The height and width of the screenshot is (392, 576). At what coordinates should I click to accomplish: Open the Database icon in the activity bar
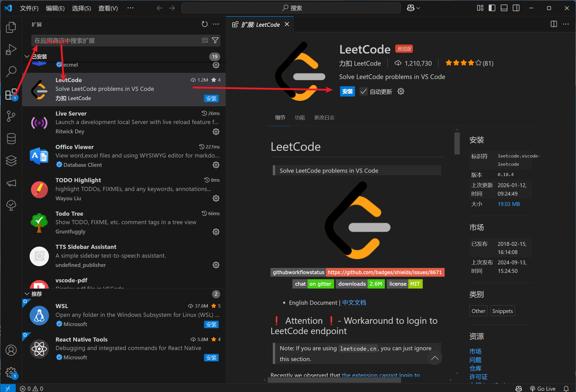(x=11, y=138)
